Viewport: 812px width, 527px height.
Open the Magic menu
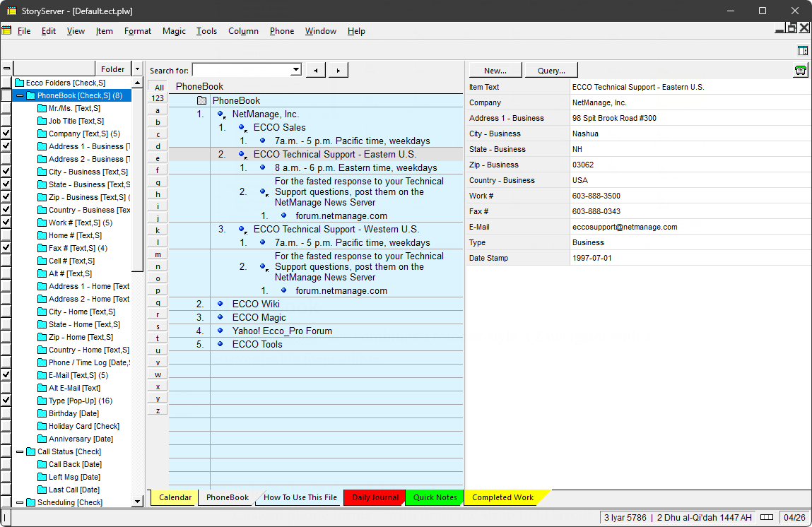click(x=174, y=31)
